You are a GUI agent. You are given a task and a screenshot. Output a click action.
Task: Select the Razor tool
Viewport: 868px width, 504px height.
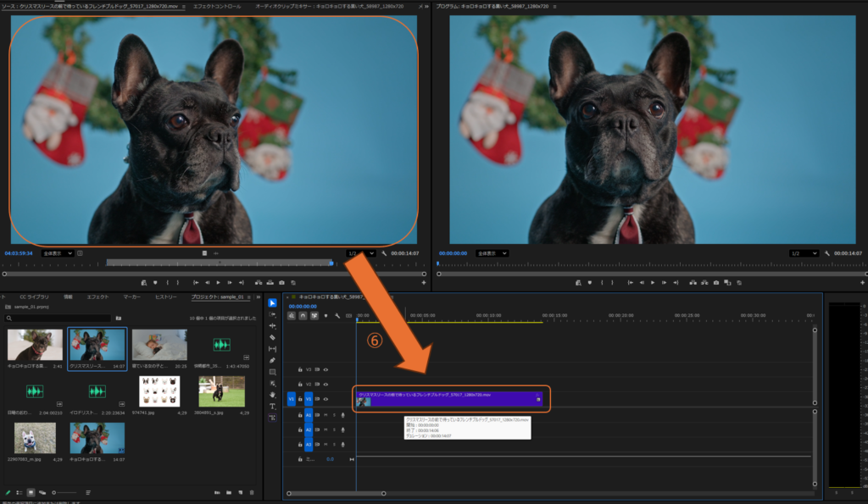(x=272, y=337)
